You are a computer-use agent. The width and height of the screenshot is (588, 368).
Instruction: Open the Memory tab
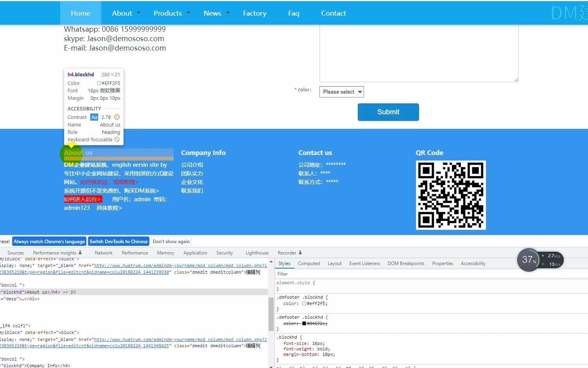tap(166, 253)
